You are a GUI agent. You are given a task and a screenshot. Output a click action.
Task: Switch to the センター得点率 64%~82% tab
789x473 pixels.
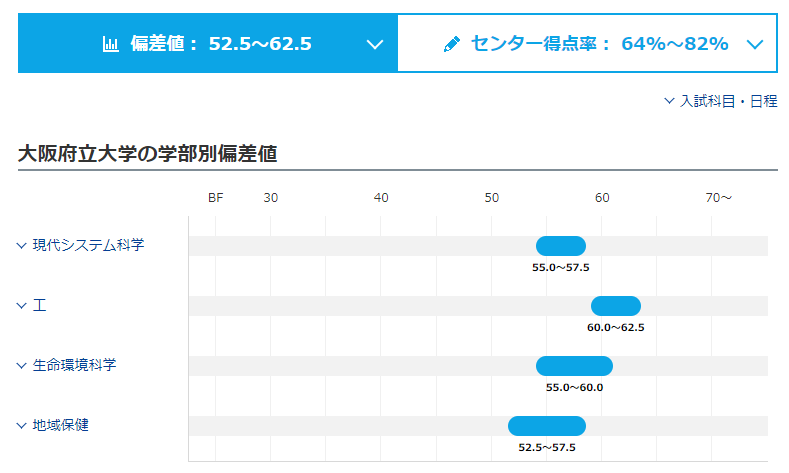[x=587, y=43]
